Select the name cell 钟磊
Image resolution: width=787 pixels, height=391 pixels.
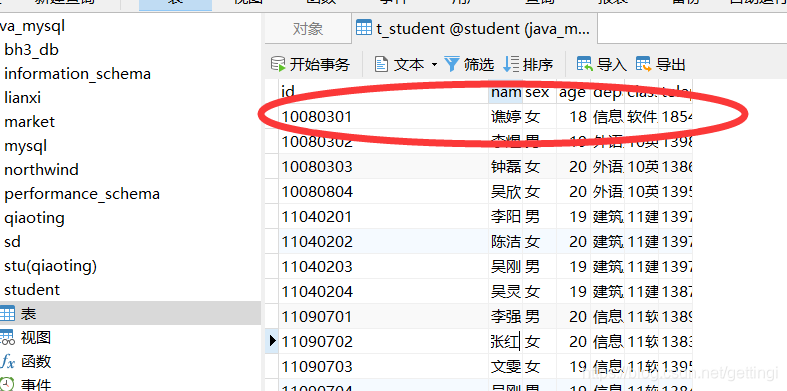click(x=505, y=166)
